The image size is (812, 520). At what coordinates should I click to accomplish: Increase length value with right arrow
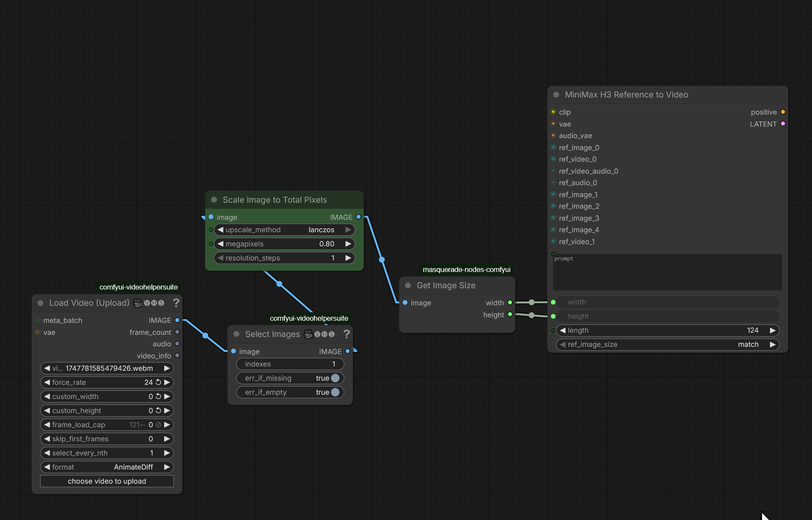[x=773, y=330]
